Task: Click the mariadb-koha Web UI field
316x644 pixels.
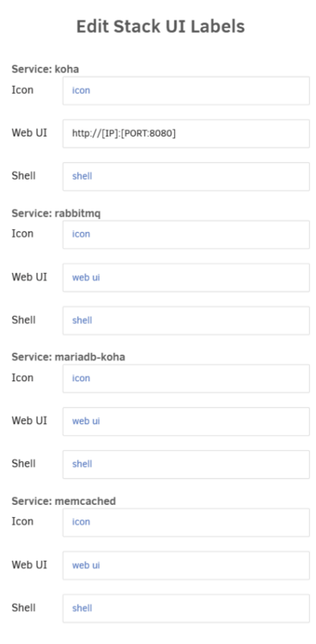Action: 186,422
